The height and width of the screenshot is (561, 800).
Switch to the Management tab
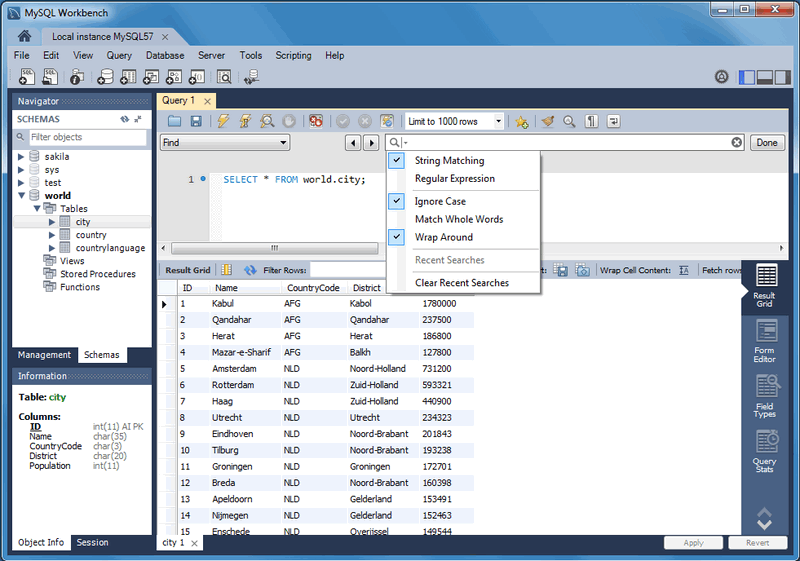coord(44,355)
